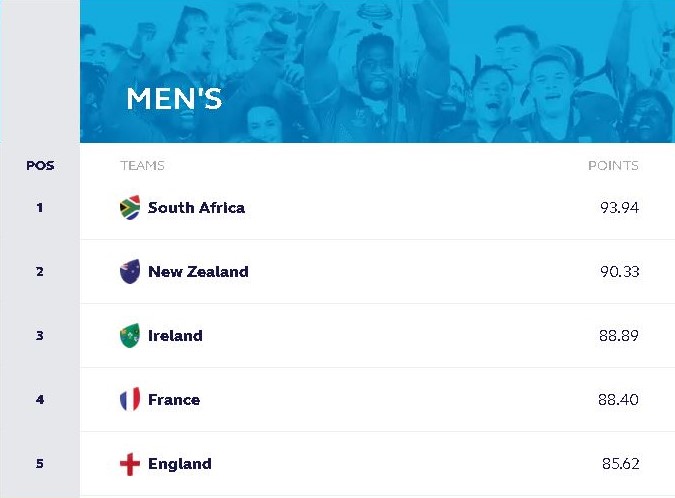The height and width of the screenshot is (498, 675).
Task: Click England's 85.62 points value
Action: [620, 464]
